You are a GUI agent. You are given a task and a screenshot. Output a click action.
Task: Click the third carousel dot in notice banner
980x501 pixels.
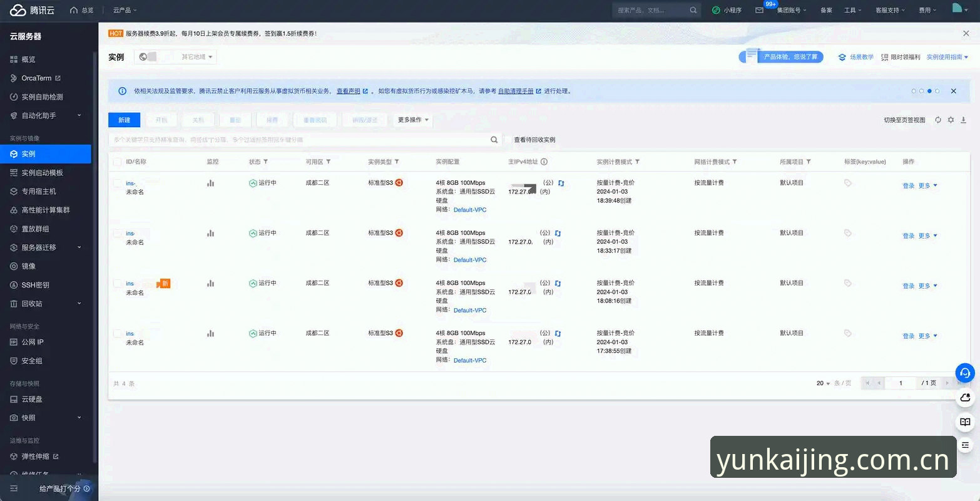point(929,91)
